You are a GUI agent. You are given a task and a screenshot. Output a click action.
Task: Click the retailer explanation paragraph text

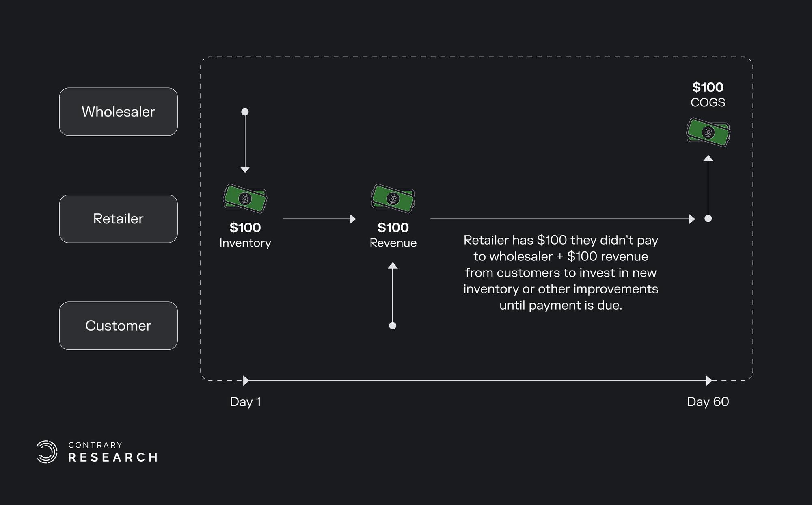(x=561, y=273)
